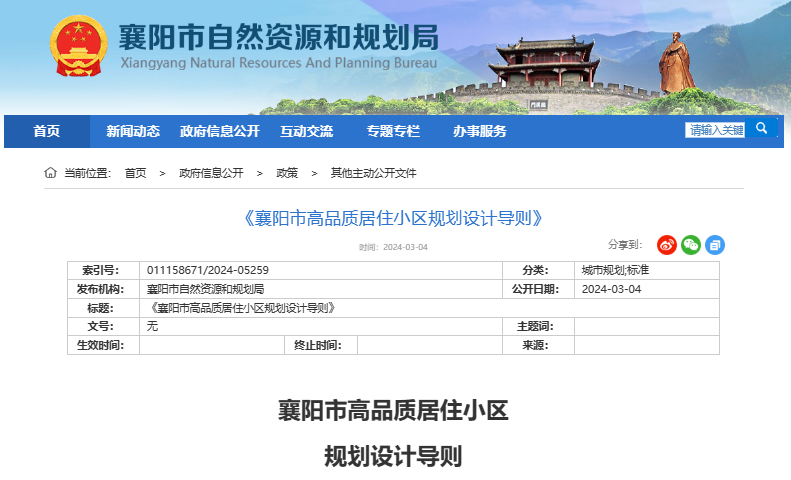This screenshot has width=791, height=480.
Task: Click the national emblem logo
Action: click(78, 48)
